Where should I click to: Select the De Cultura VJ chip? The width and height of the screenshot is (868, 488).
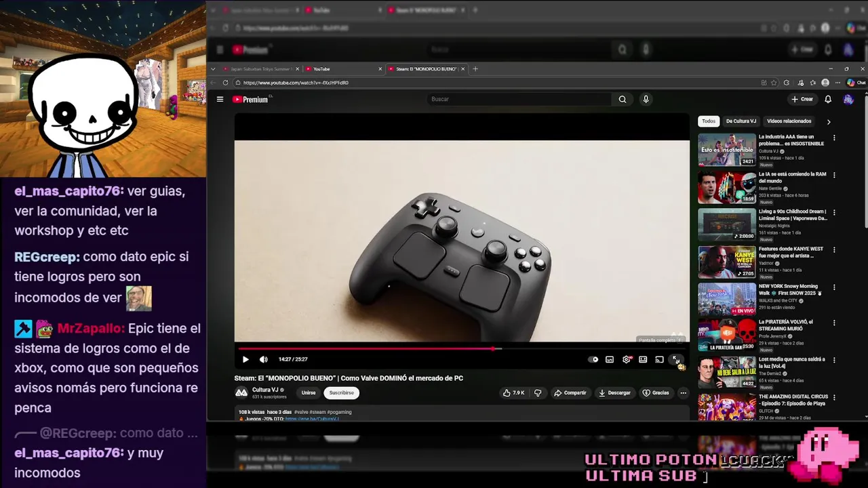741,121
